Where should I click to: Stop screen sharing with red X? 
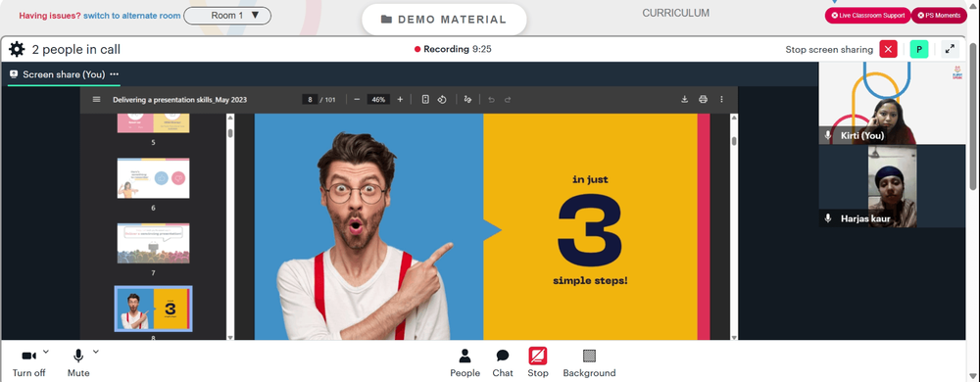888,49
